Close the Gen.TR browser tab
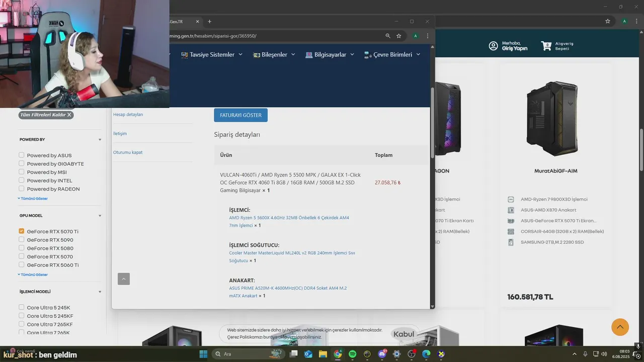Image resolution: width=644 pixels, height=362 pixels. tap(198, 22)
